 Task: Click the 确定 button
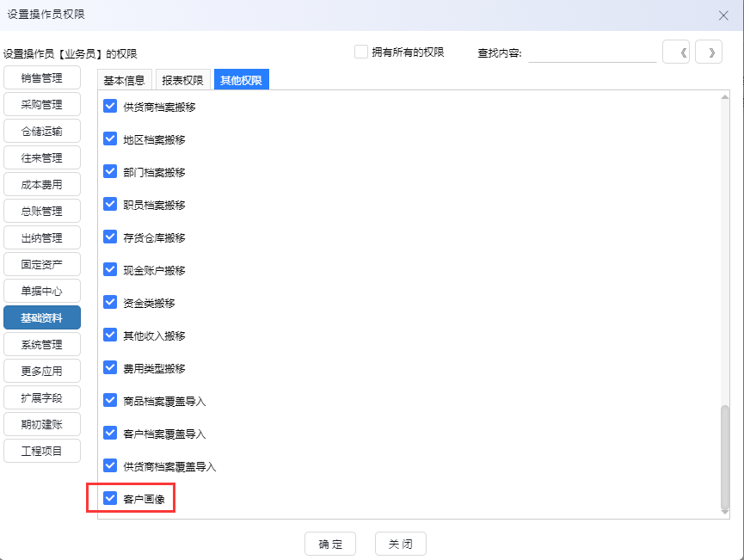pyautogui.click(x=329, y=543)
